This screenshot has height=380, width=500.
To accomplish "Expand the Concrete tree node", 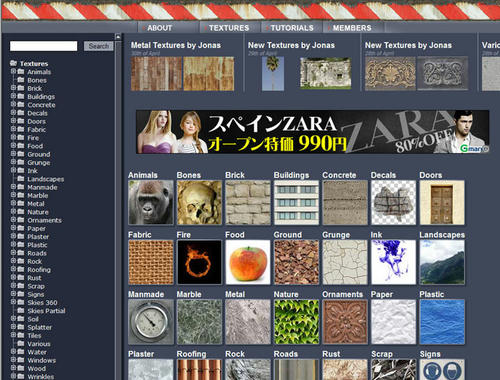I will tap(13, 104).
